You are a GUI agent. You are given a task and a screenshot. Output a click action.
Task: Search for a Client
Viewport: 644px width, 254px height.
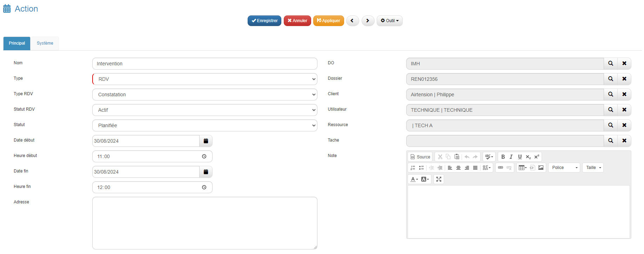coord(611,95)
